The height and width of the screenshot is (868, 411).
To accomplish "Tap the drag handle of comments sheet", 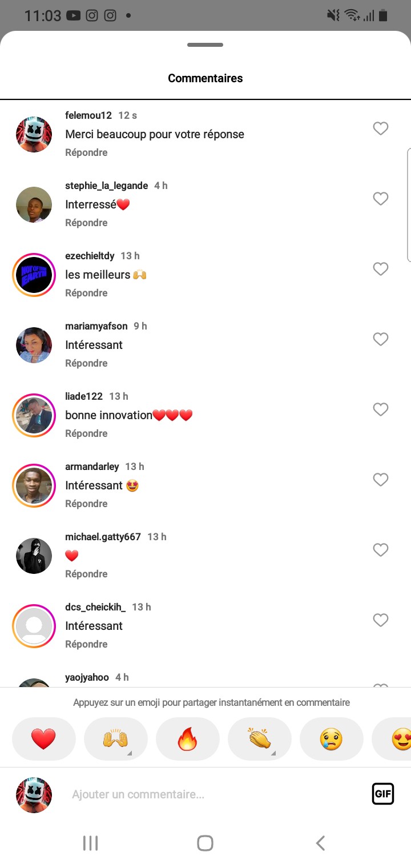I will tap(205, 45).
